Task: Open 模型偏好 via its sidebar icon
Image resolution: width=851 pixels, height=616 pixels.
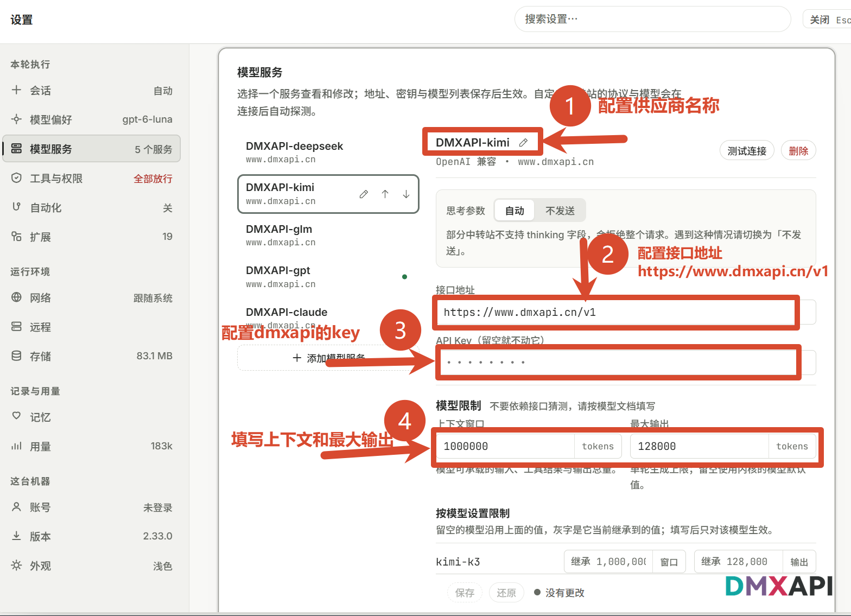Action: pos(17,119)
